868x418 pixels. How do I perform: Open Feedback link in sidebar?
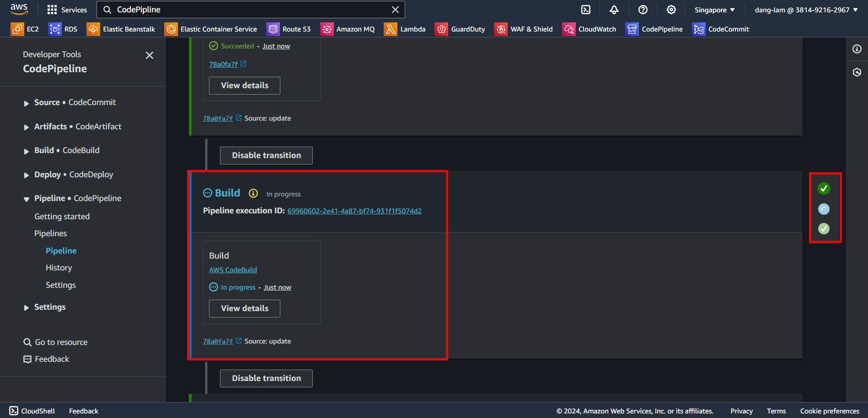(x=47, y=359)
